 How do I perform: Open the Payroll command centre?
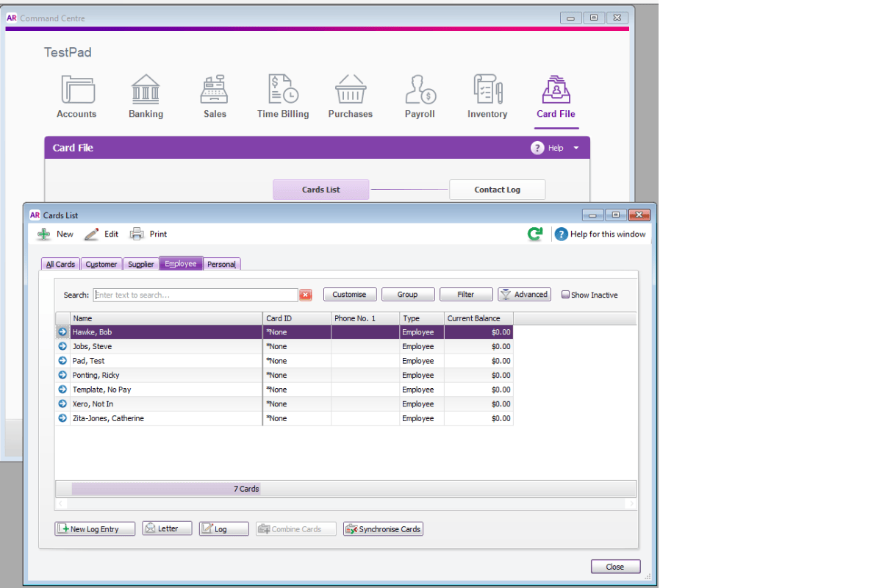[419, 96]
